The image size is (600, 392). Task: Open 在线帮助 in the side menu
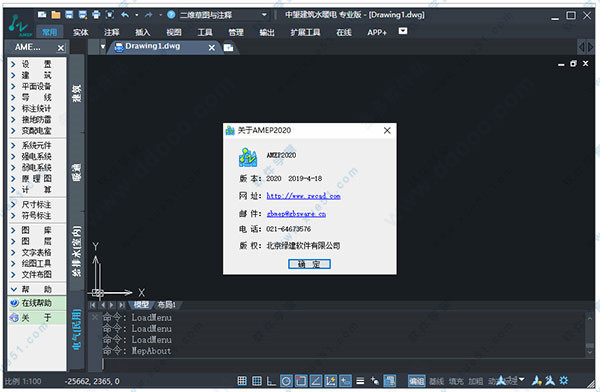[x=37, y=303]
